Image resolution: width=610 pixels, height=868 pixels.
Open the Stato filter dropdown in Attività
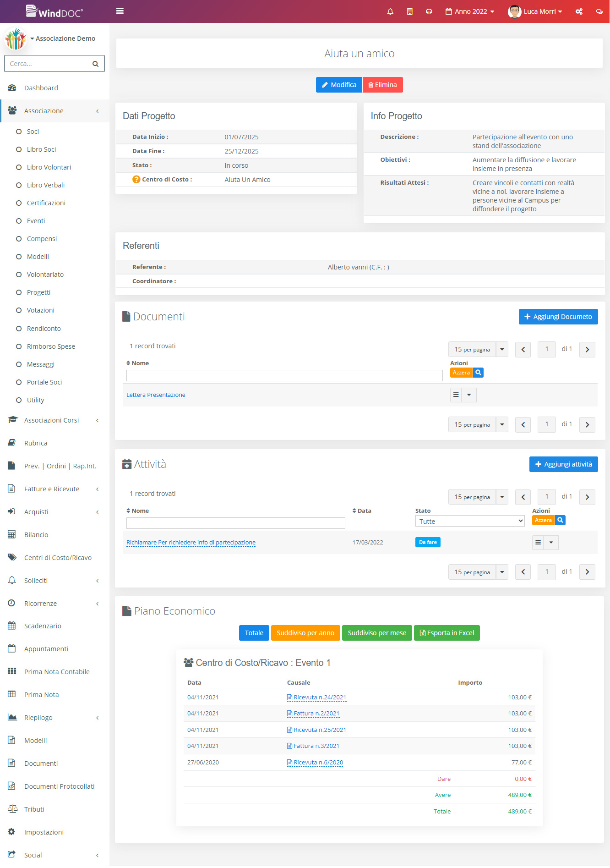tap(470, 521)
